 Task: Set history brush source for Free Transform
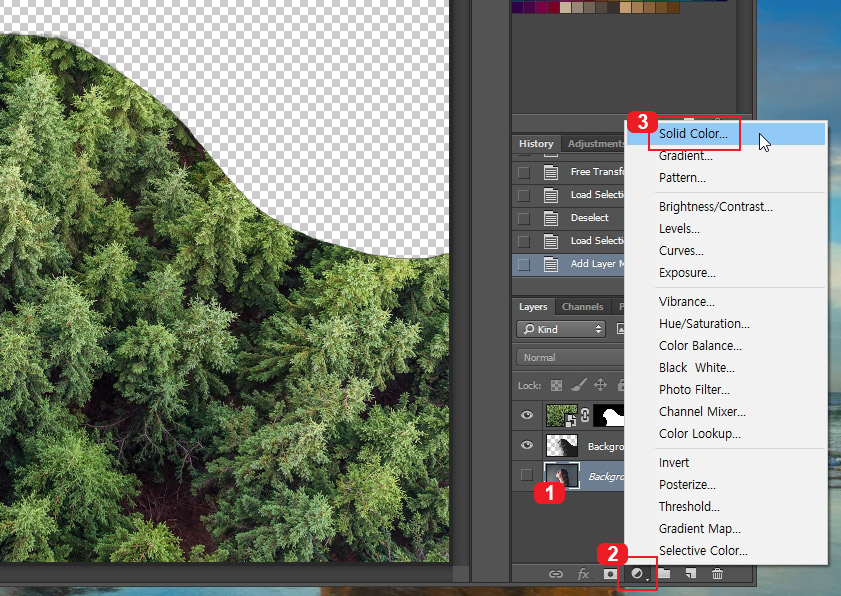[523, 172]
